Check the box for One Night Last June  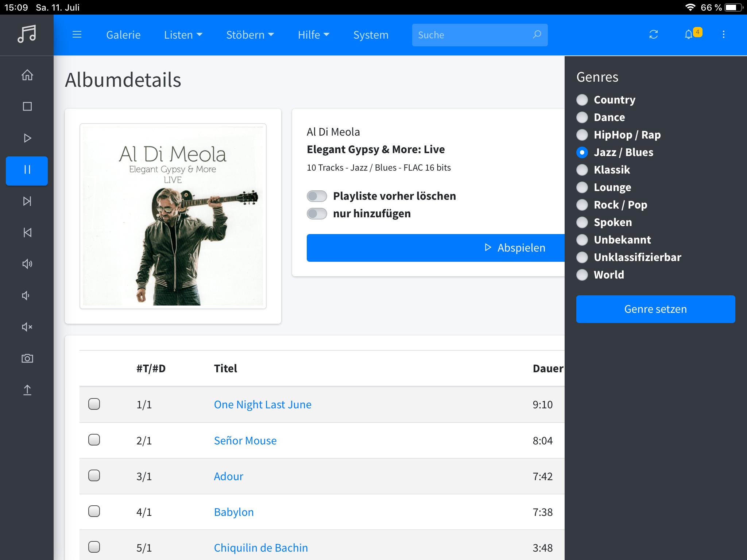click(94, 404)
